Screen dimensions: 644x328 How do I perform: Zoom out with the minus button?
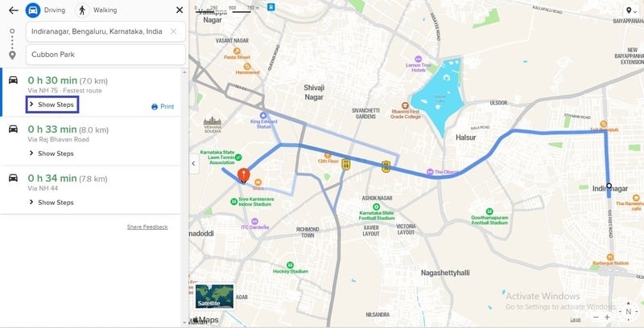596,318
